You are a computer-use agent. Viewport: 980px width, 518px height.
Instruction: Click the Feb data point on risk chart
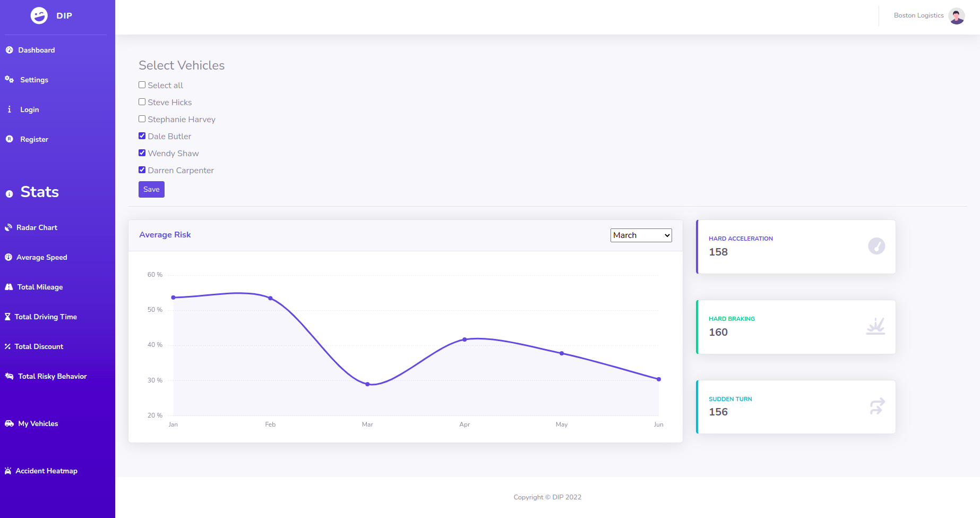coord(270,298)
